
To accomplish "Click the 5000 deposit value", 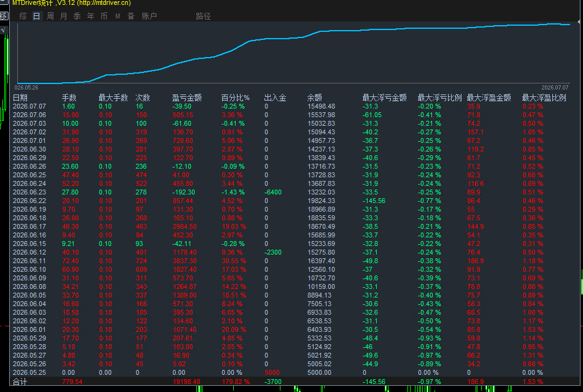I will click(272, 372).
